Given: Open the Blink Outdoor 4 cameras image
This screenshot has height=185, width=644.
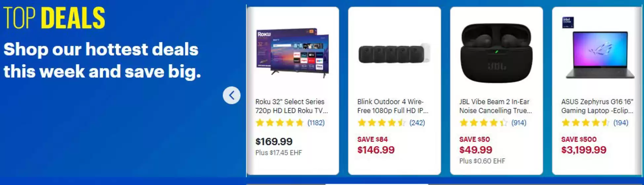Looking at the screenshot, I should [x=394, y=53].
